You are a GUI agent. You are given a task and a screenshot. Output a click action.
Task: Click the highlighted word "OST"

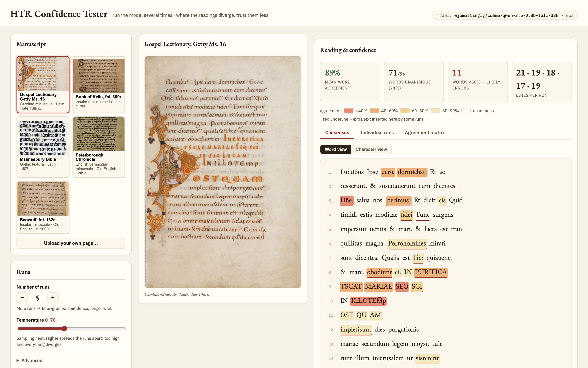(347, 315)
